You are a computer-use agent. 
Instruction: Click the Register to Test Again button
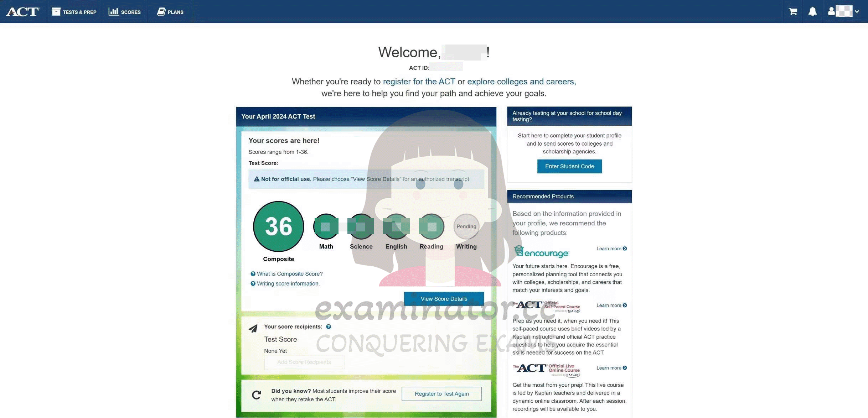click(x=442, y=393)
